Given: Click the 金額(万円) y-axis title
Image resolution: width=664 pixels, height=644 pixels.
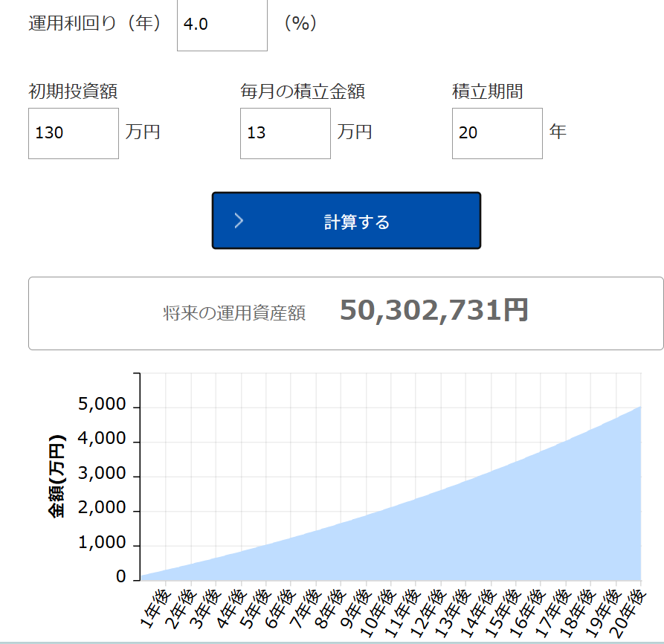Looking at the screenshot, I should coord(57,476).
